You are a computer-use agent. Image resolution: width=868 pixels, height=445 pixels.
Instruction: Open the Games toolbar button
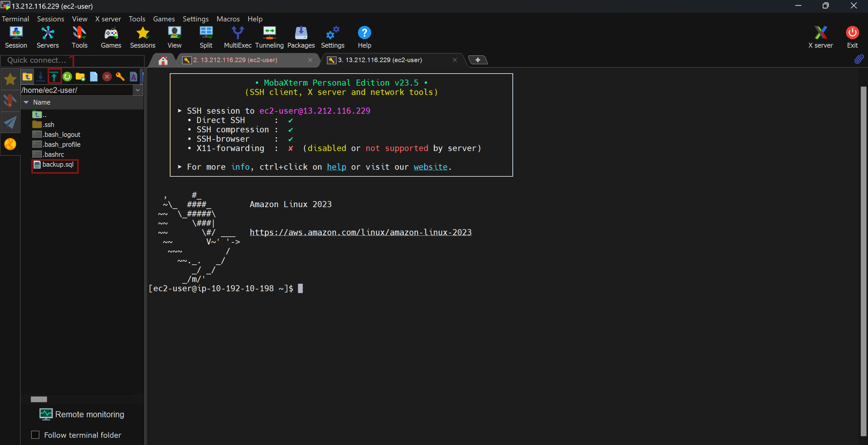[111, 37]
